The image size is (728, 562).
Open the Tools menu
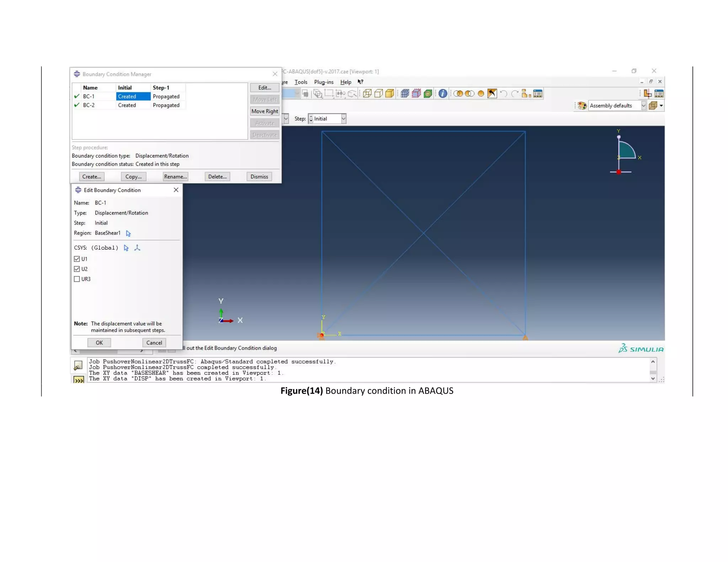[x=301, y=82]
